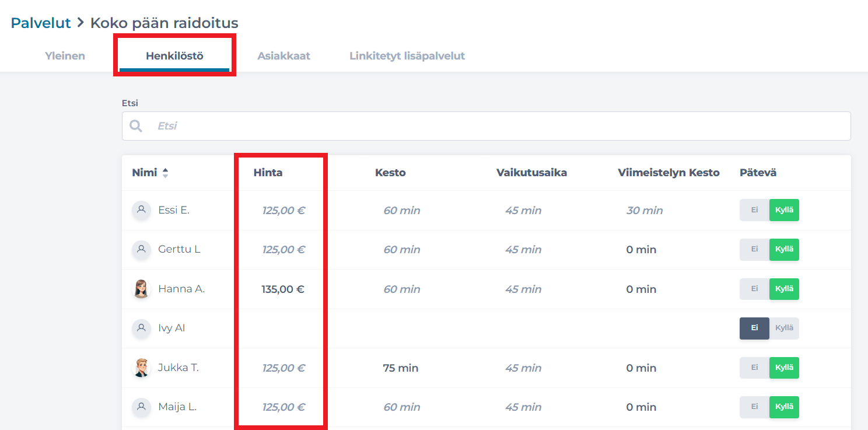Click Essi E.'s 45 min Vaikutusaika
The width and height of the screenshot is (868, 430).
pos(523,211)
